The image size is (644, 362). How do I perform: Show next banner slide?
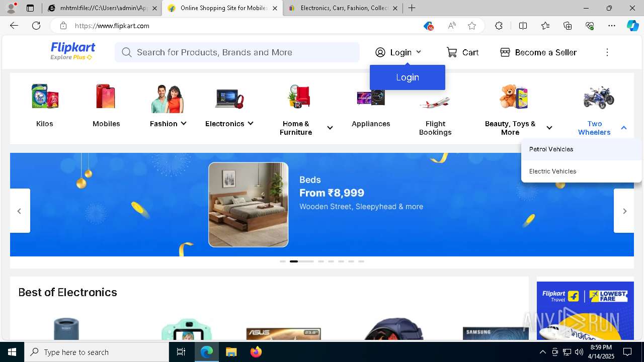coord(624,211)
